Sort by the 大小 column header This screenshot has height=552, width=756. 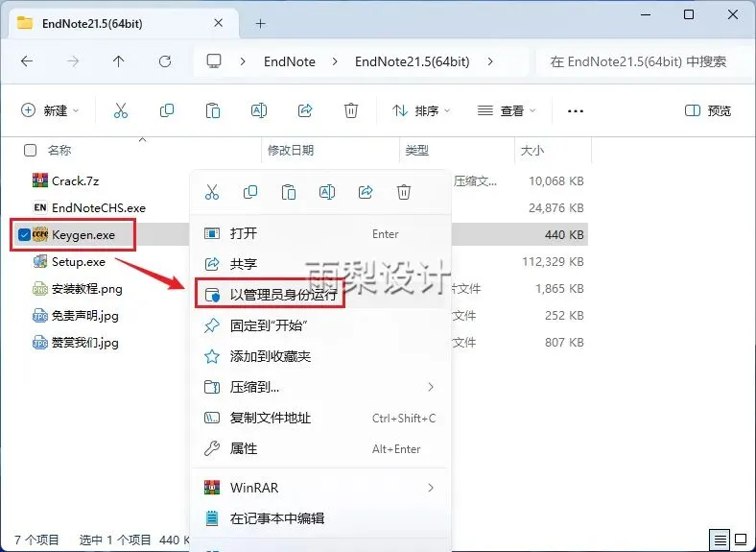(532, 150)
